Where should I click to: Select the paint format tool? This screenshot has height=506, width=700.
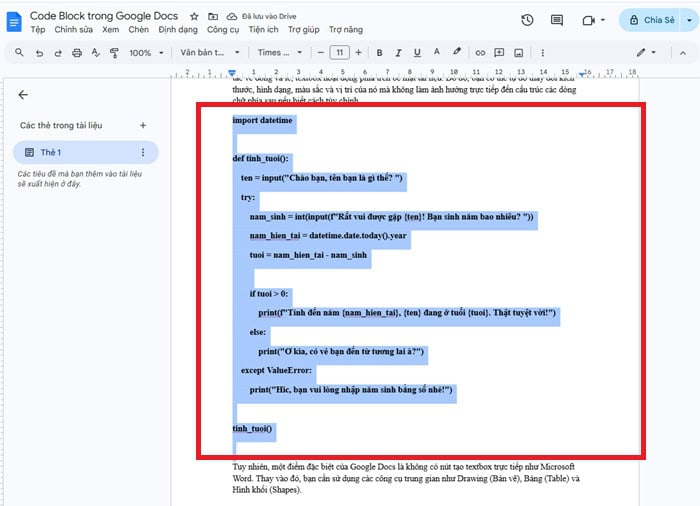114,53
